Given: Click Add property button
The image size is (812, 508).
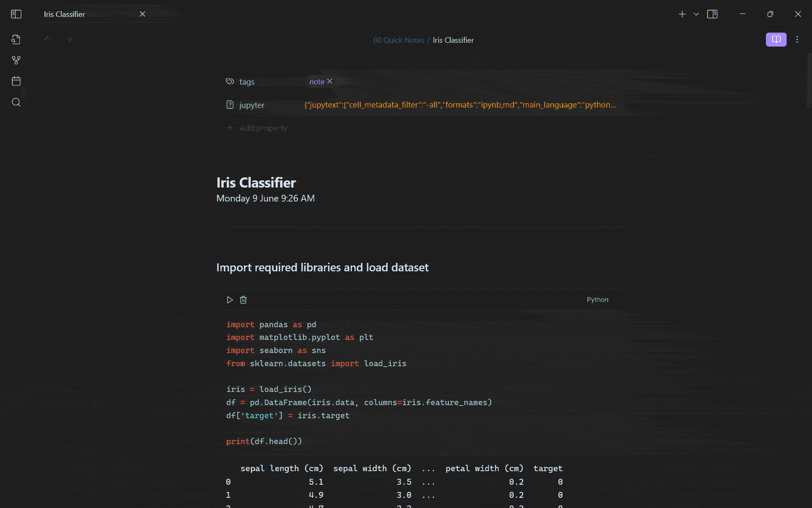Looking at the screenshot, I should point(263,128).
